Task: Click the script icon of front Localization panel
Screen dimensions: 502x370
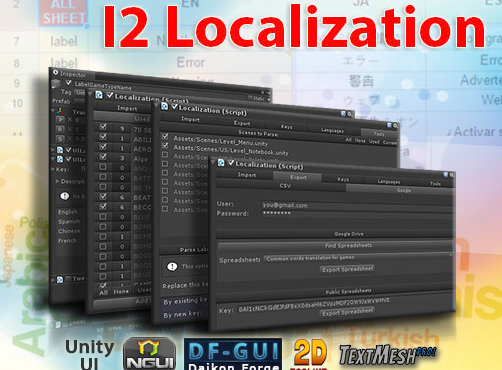Action: (x=221, y=162)
